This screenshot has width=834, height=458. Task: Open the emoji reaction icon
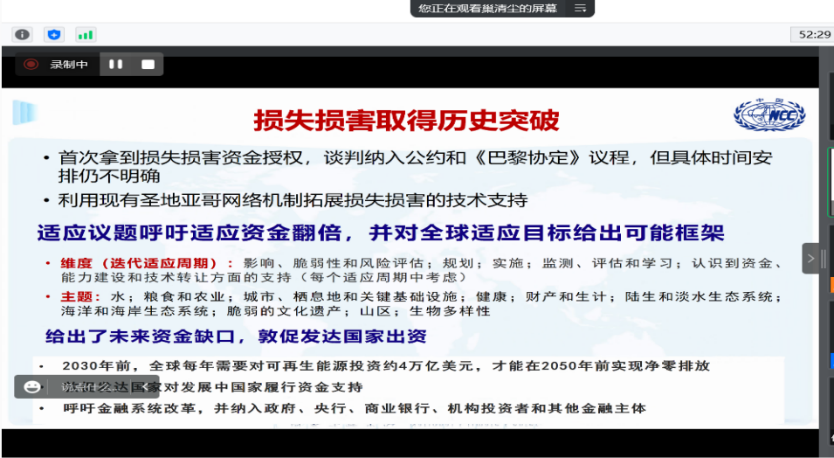click(32, 386)
